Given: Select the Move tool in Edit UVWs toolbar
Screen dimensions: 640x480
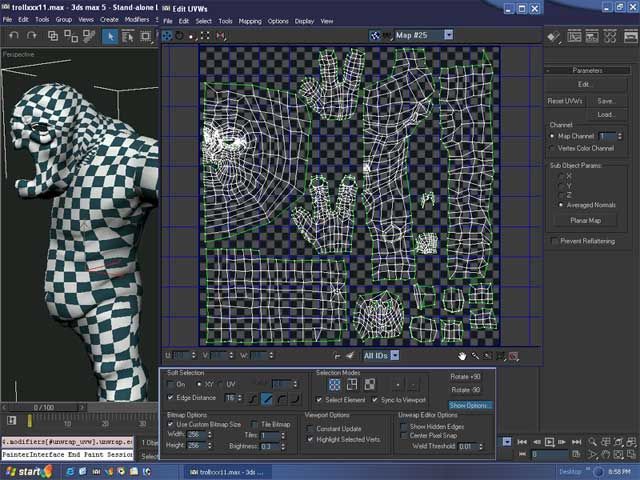Looking at the screenshot, I should pos(168,35).
